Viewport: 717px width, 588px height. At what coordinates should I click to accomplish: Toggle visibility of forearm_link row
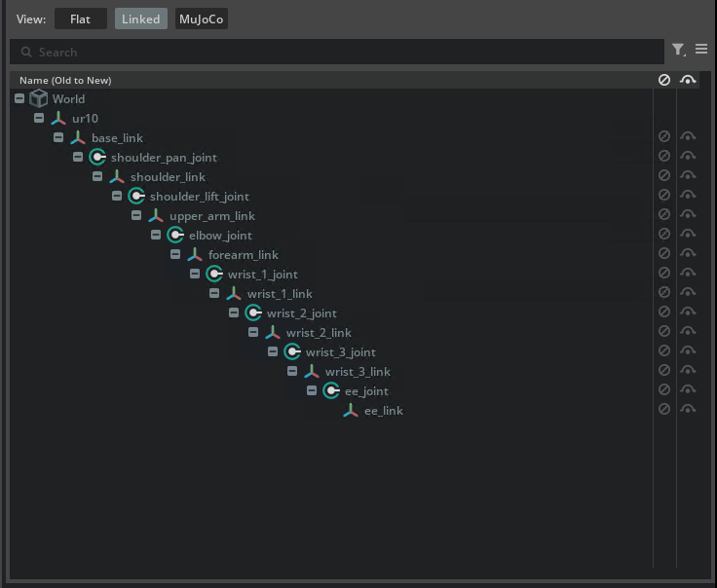[688, 254]
